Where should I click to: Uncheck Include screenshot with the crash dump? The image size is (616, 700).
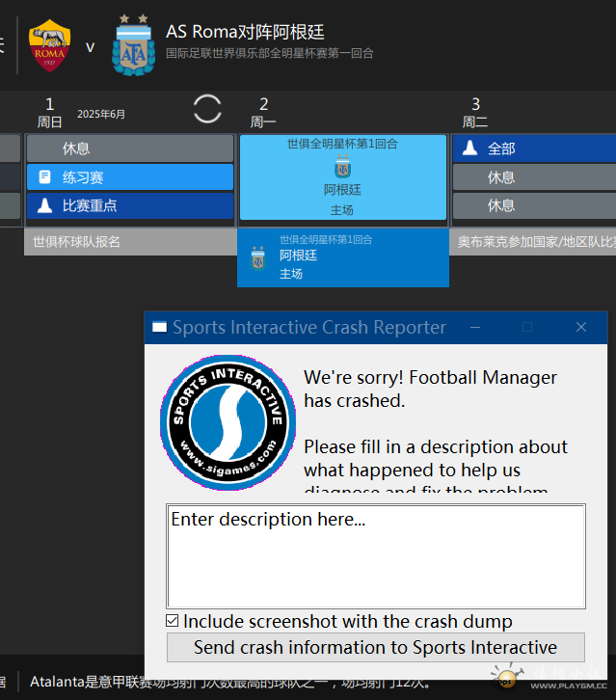click(x=173, y=621)
